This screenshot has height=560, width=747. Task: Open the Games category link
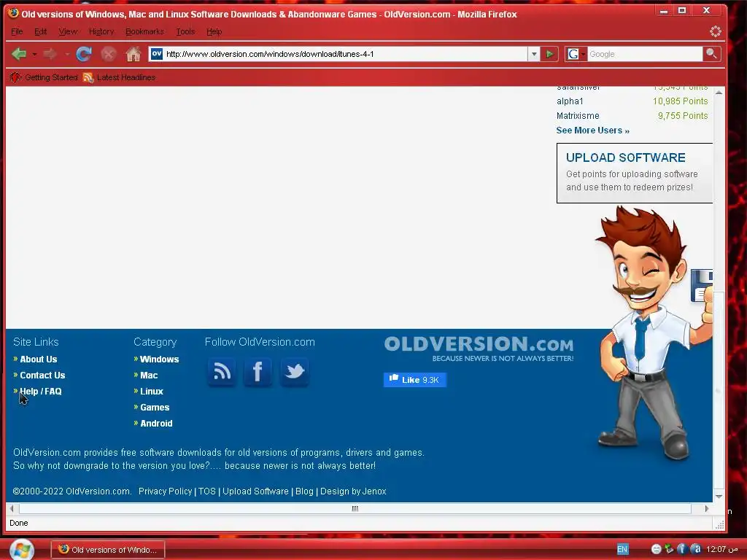tap(155, 407)
